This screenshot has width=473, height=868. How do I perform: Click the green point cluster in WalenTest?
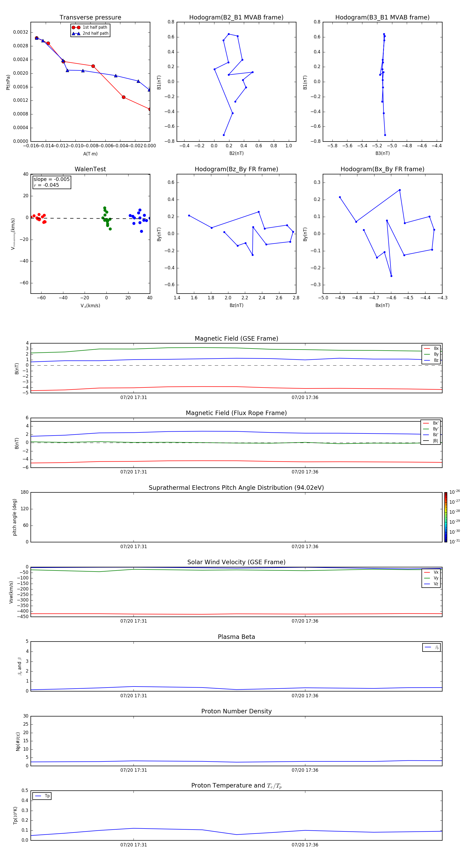(106, 219)
